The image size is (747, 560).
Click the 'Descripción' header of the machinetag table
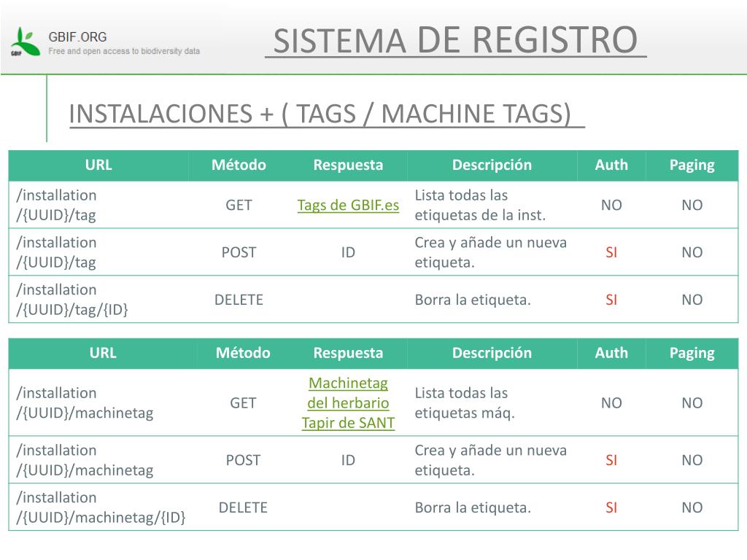tap(492, 352)
